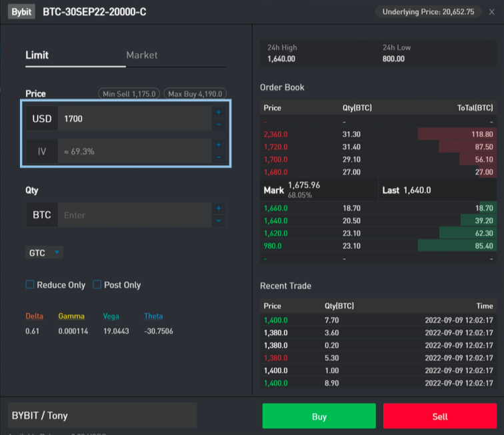Decrease IV with the minus icon

coord(219,157)
